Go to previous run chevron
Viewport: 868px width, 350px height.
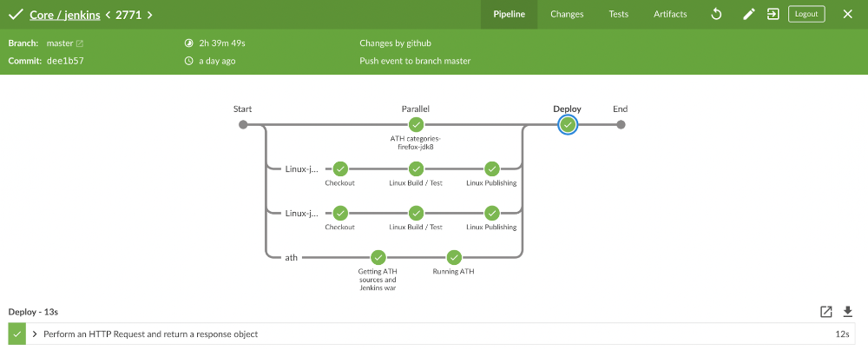pyautogui.click(x=108, y=15)
